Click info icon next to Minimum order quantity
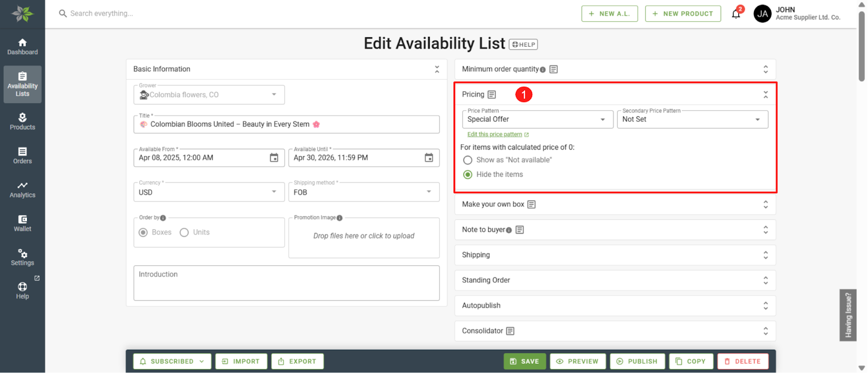868x373 pixels. (x=542, y=69)
